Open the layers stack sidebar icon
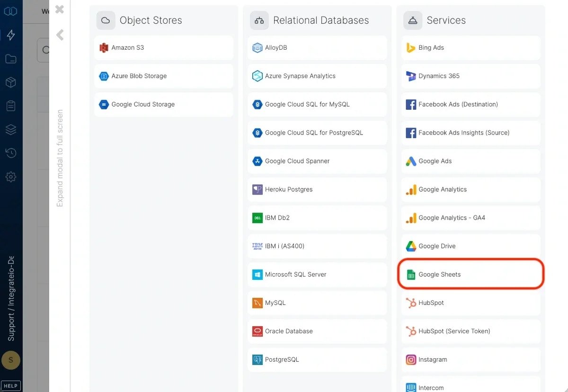568x392 pixels. click(11, 129)
